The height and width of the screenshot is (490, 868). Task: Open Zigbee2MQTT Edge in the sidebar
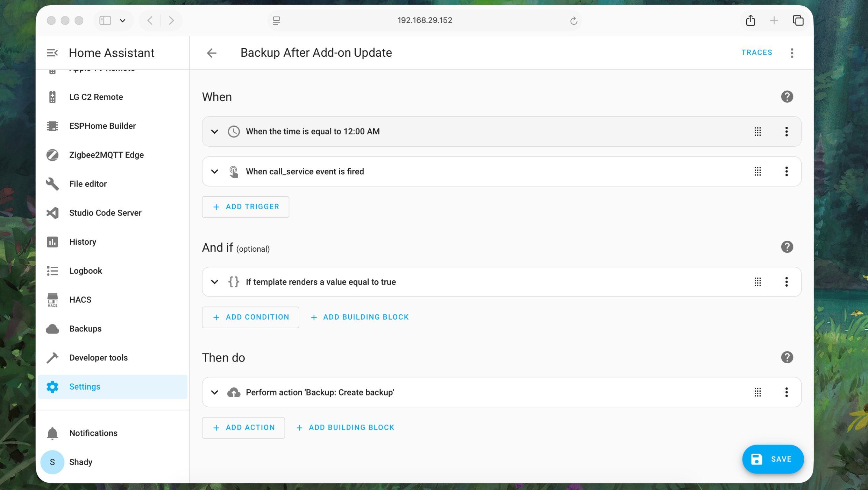113,155
